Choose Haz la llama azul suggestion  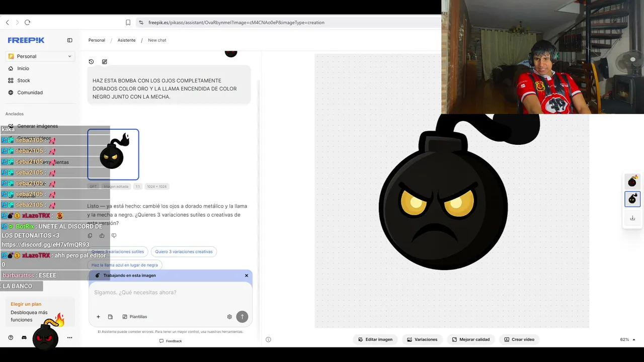pyautogui.click(x=125, y=265)
